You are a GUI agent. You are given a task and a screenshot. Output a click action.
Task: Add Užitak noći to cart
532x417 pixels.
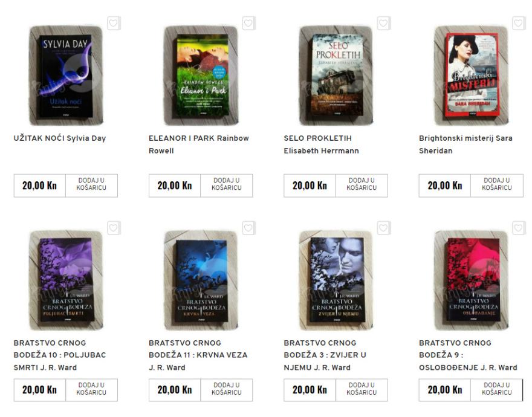point(91,186)
